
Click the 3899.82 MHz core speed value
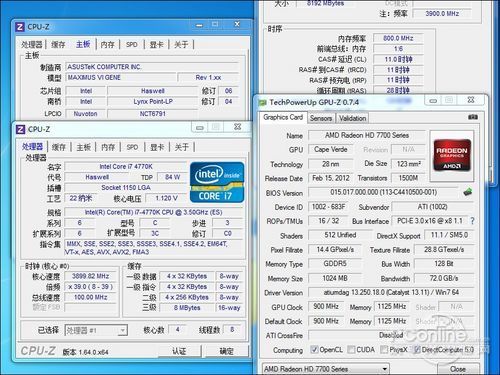[90, 276]
